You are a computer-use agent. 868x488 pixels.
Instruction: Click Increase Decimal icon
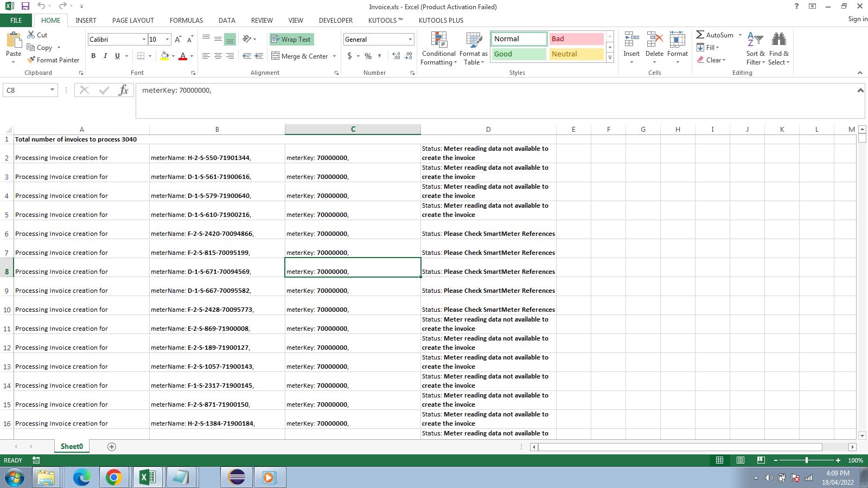pos(396,56)
